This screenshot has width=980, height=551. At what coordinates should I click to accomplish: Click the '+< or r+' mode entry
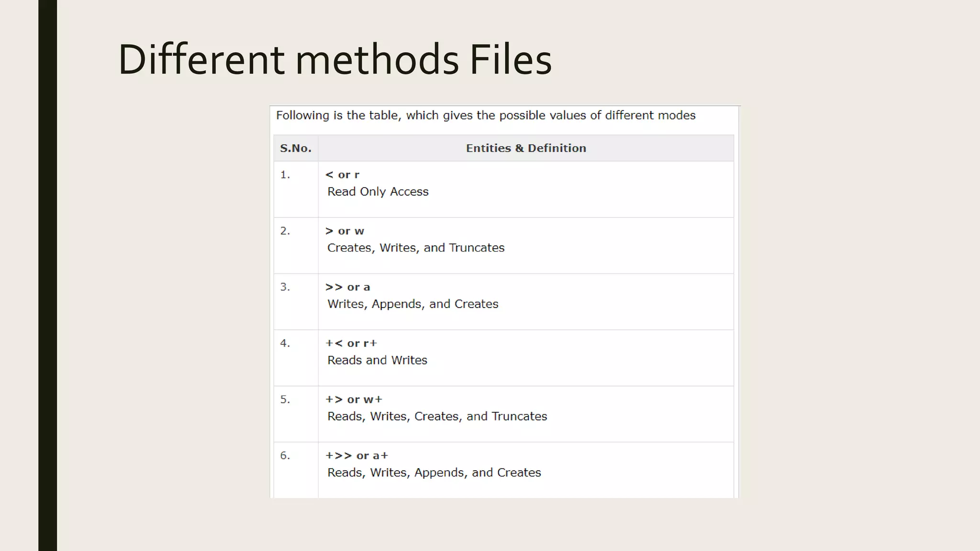[x=351, y=343]
